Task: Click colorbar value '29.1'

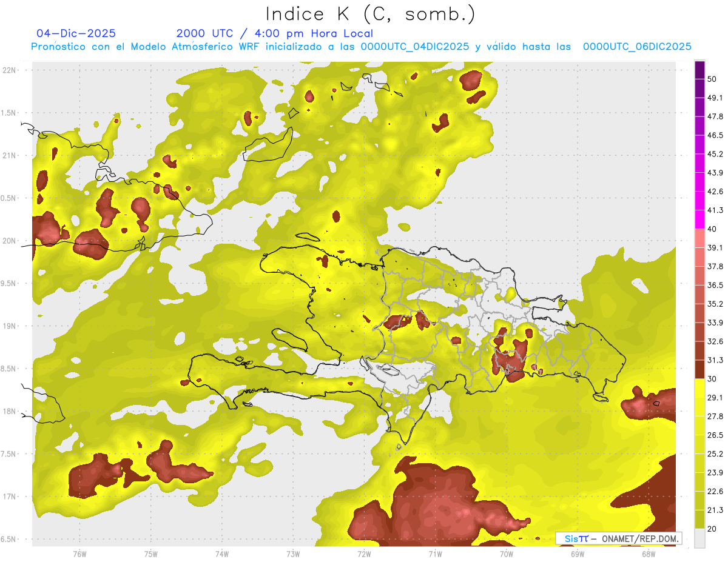Action: [x=715, y=398]
